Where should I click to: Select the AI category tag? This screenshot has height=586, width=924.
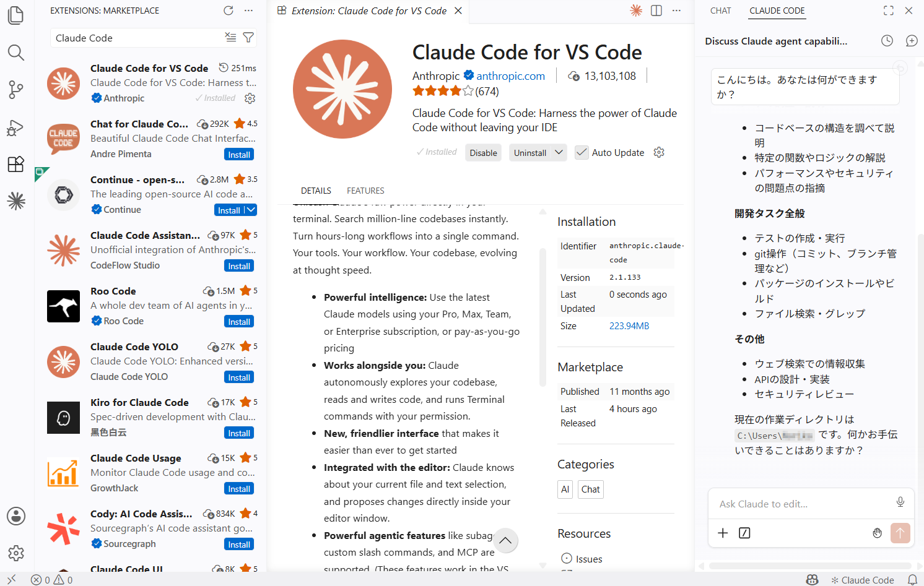pos(565,489)
